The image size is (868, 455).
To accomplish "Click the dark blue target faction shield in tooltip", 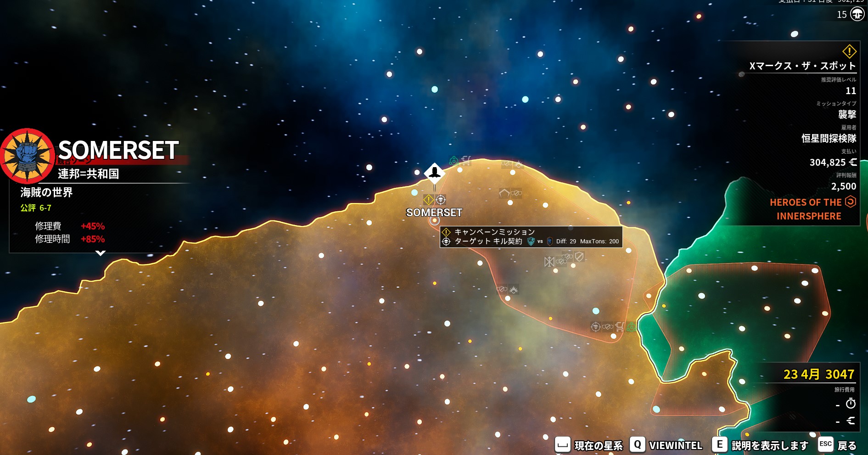I will click(x=549, y=242).
